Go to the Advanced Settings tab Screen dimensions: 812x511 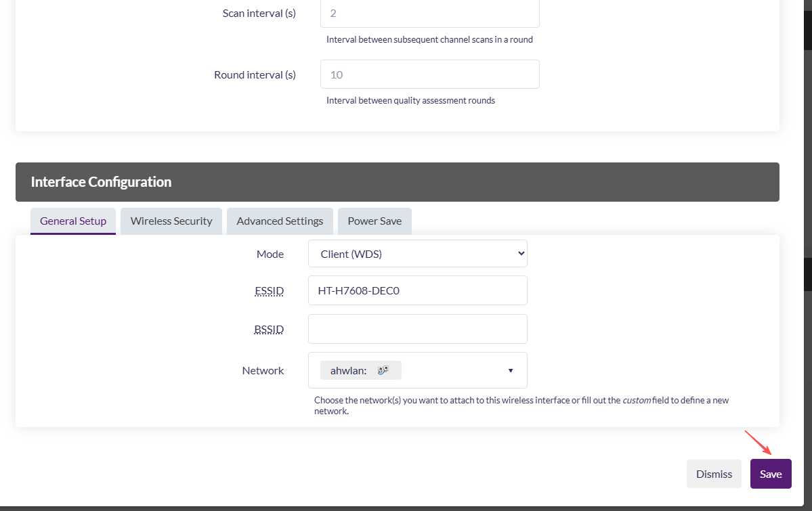point(280,221)
